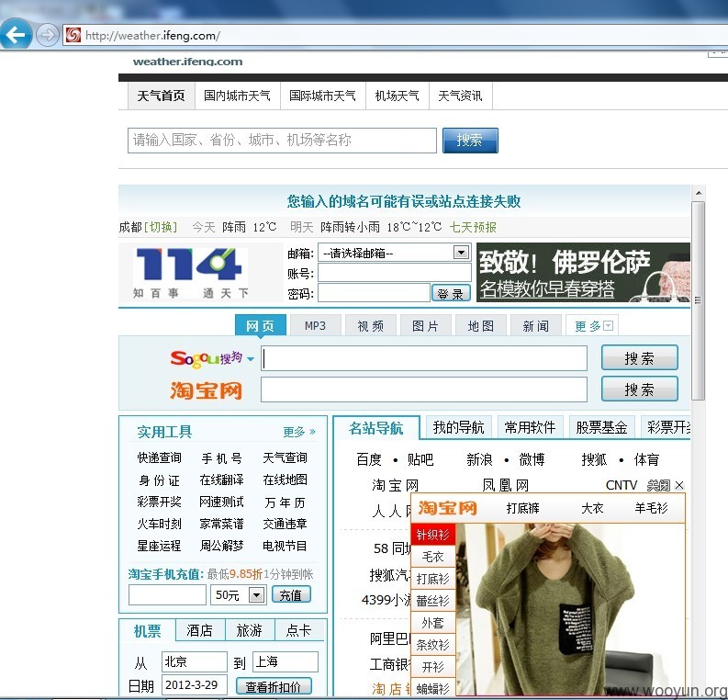The width and height of the screenshot is (728, 700).
Task: Open the 50元 recharge amount dropdown
Action: pos(256,594)
